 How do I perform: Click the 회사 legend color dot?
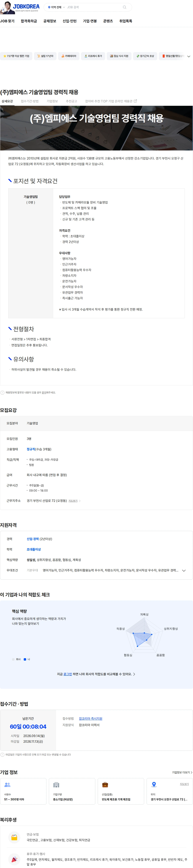point(13,659)
